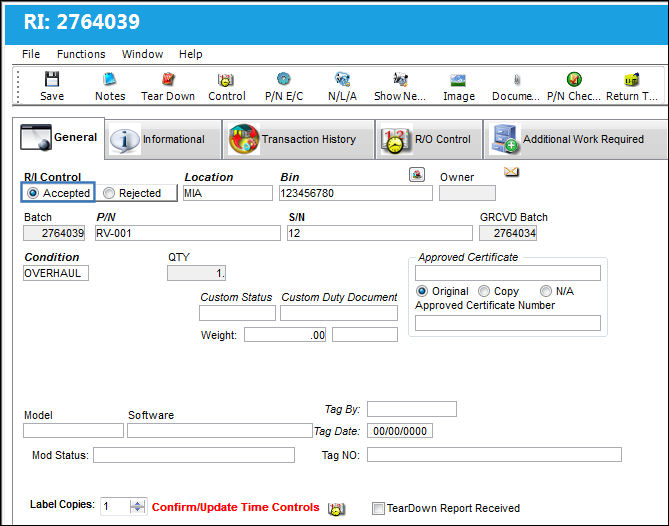Screen dimensions: 669x526
Task: Open the Window menu
Action: point(142,54)
